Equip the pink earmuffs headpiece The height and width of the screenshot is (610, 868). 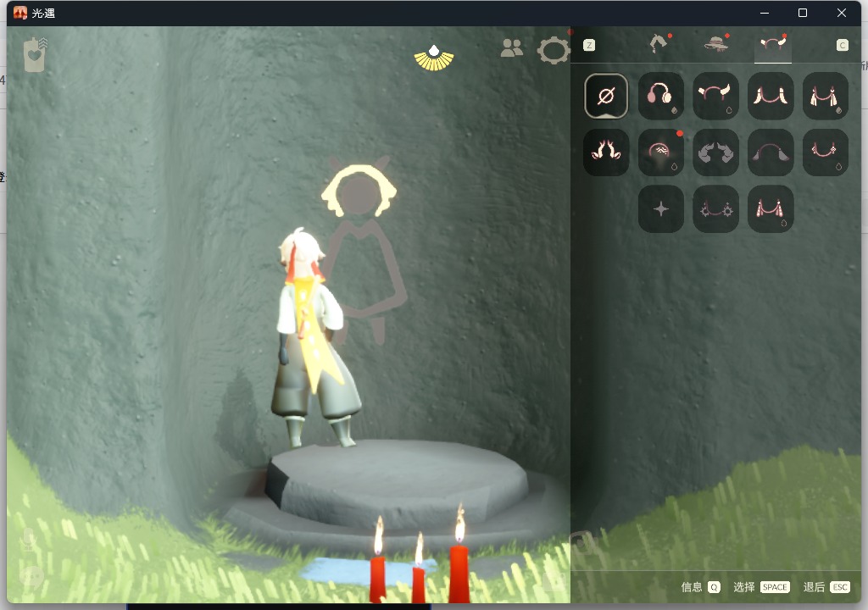coord(660,96)
